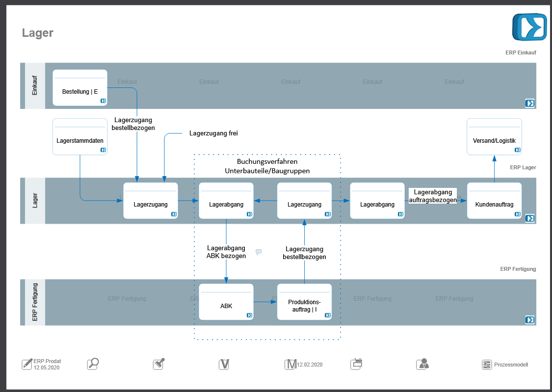Open link arrow at end of Einkauf lane
The image size is (552, 392).
pos(529,103)
